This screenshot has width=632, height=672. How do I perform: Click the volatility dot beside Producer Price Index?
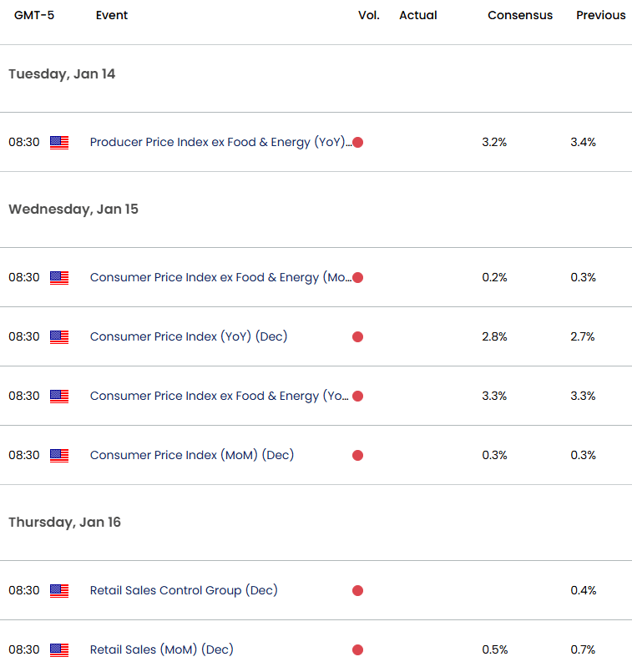tap(357, 142)
